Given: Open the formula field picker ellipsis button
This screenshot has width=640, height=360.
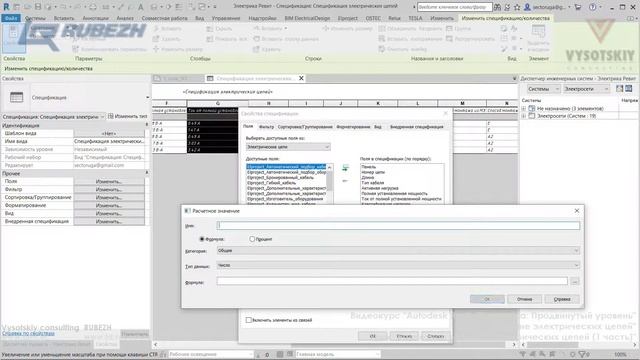Looking at the screenshot, I should tap(575, 281).
